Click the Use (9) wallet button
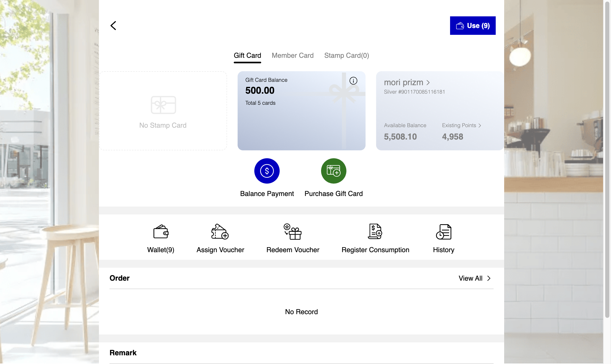611x364 pixels. (473, 26)
